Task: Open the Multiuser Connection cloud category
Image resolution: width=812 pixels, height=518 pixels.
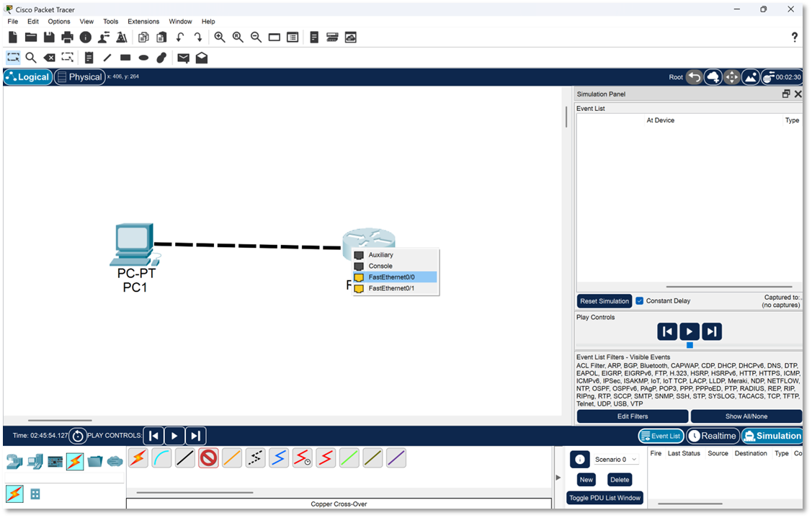Action: [115, 461]
